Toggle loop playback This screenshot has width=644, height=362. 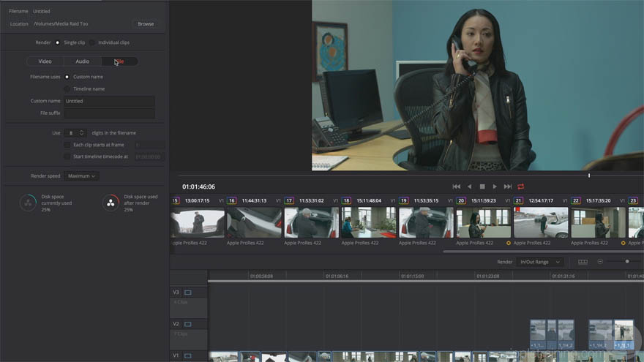point(521,186)
